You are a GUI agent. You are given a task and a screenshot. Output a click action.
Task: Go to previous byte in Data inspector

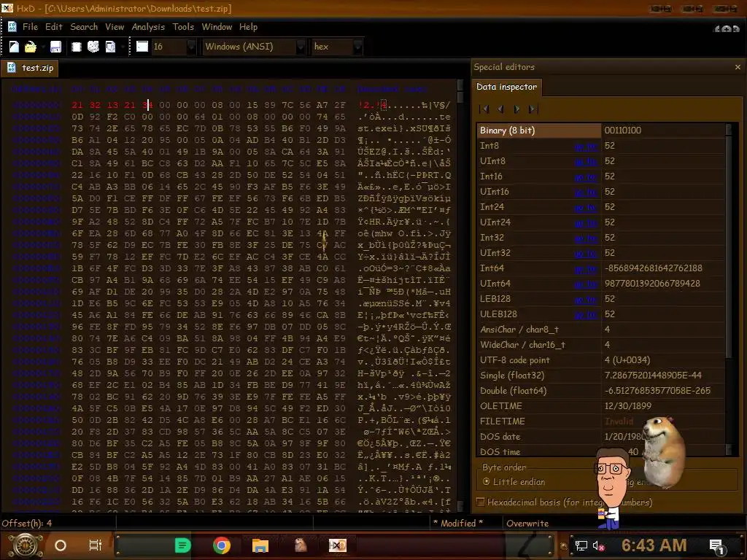(500, 109)
